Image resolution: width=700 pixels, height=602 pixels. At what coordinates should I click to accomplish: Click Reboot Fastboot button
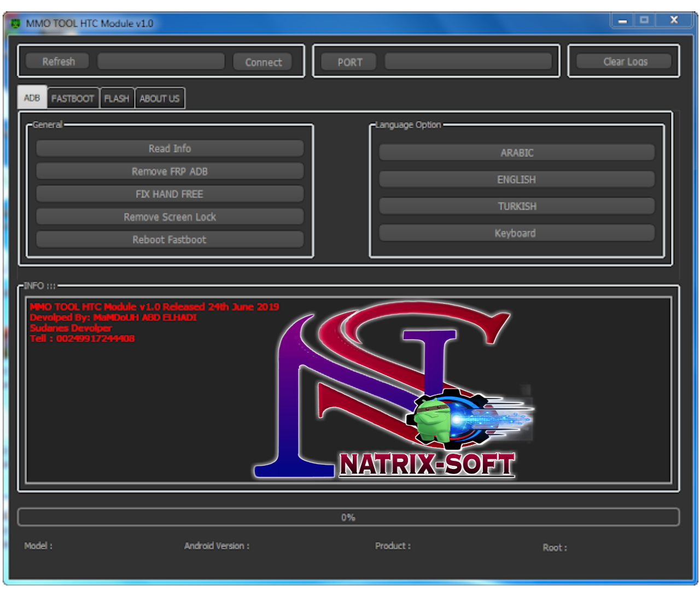pos(170,240)
